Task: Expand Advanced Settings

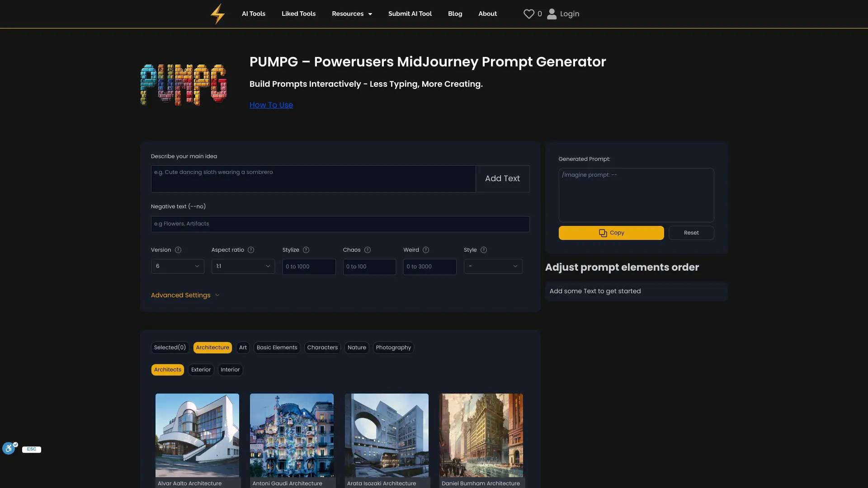Action: [185, 295]
